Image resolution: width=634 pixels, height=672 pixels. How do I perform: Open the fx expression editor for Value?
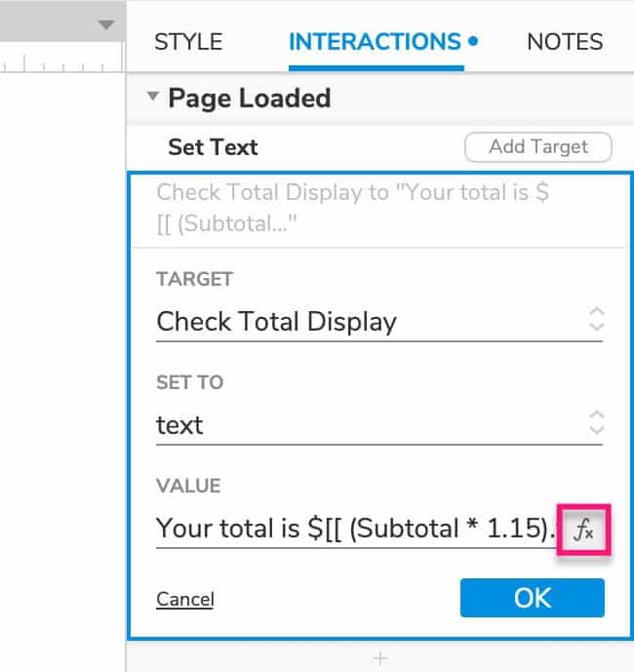584,530
